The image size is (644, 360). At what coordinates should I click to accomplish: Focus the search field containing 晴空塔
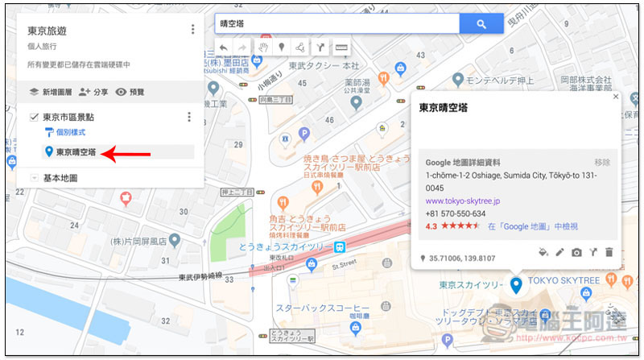(336, 24)
